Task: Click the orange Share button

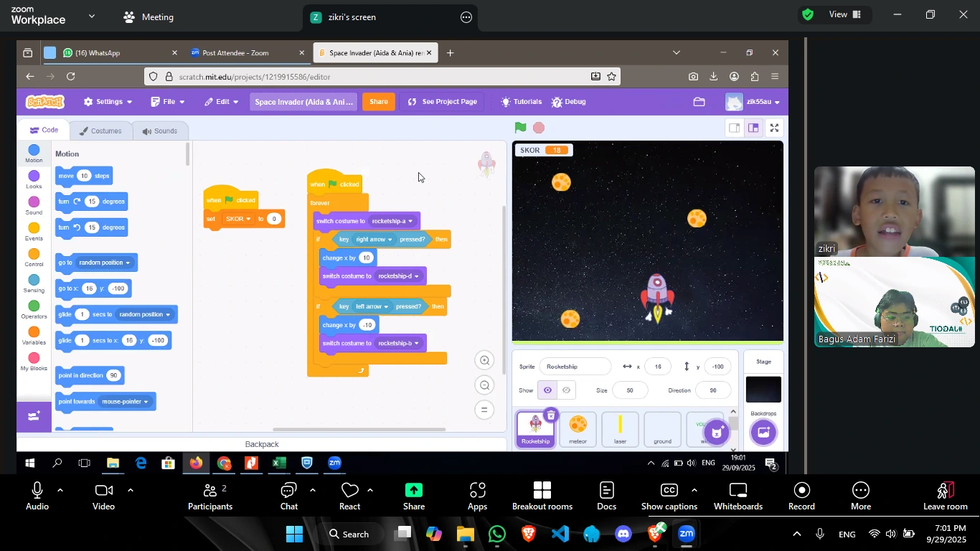Action: 378,102
